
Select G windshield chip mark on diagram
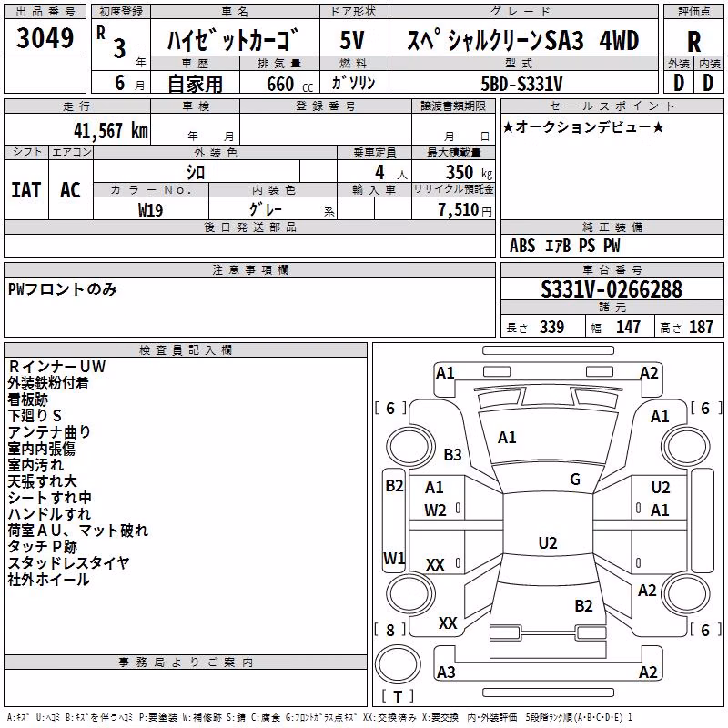575,480
